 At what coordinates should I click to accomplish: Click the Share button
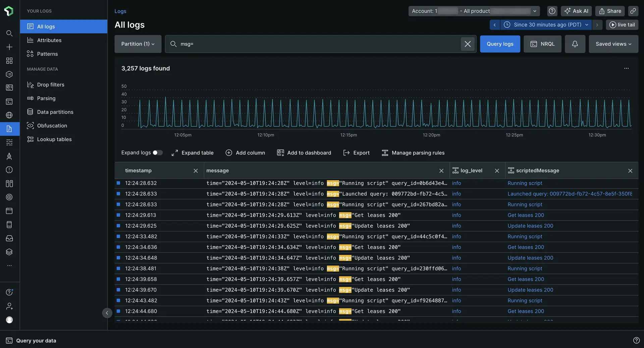pyautogui.click(x=610, y=11)
